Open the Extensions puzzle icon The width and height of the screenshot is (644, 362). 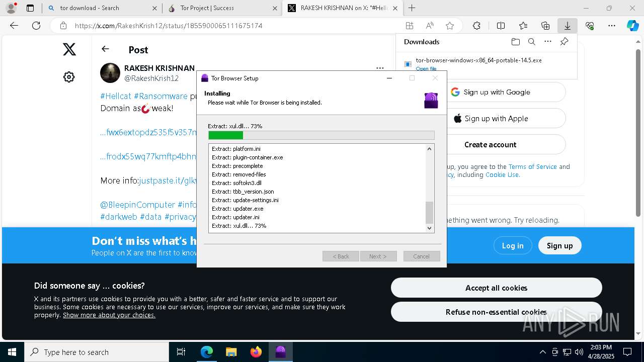pyautogui.click(x=476, y=26)
